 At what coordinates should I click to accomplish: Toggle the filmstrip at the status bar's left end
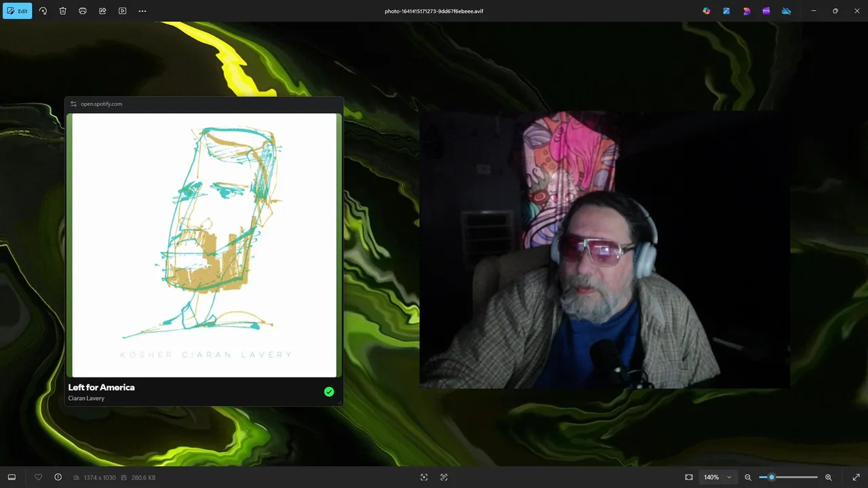[12, 477]
